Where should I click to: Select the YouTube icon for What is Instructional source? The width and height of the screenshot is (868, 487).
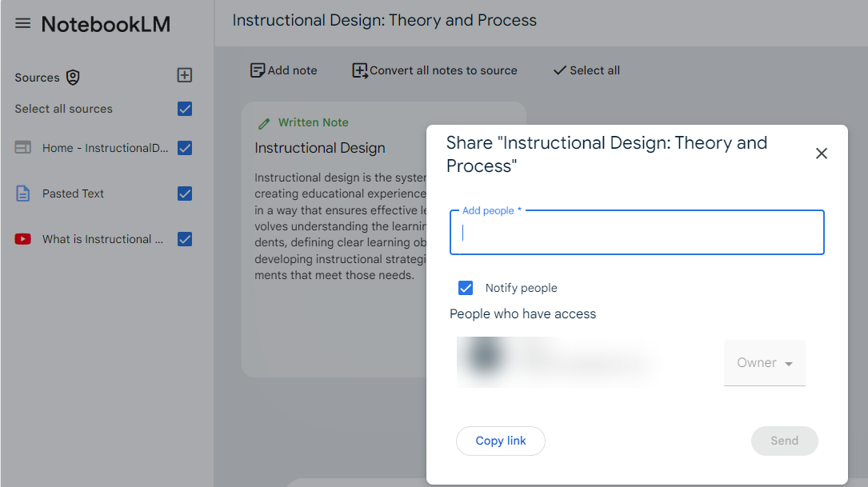tap(23, 238)
